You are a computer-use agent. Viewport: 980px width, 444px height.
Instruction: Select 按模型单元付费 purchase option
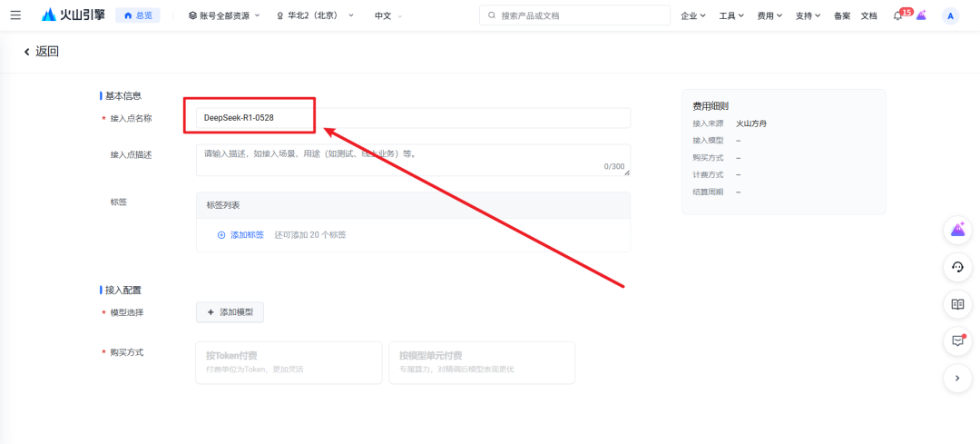tap(482, 362)
